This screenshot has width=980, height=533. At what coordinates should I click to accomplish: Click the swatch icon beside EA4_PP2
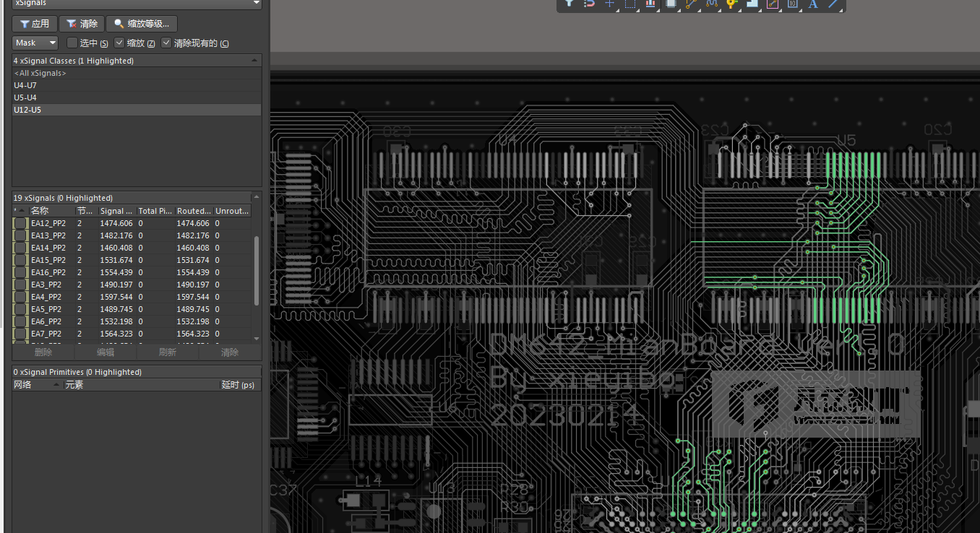[20, 297]
